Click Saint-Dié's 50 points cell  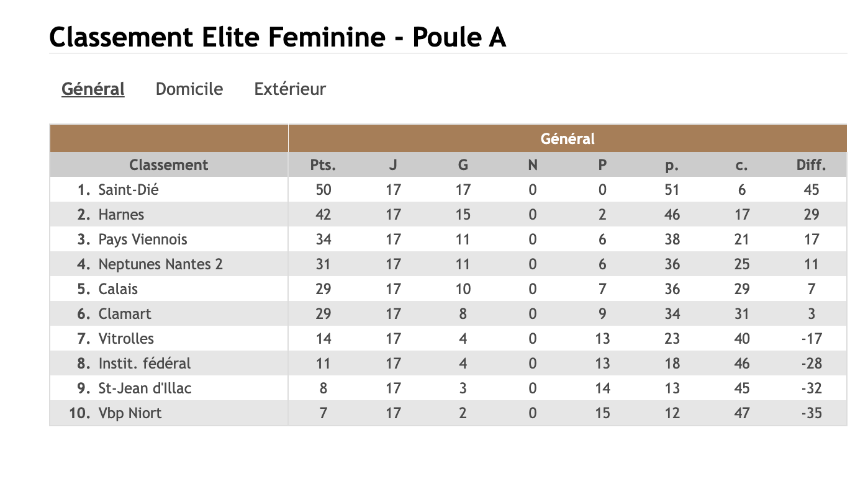click(x=323, y=190)
